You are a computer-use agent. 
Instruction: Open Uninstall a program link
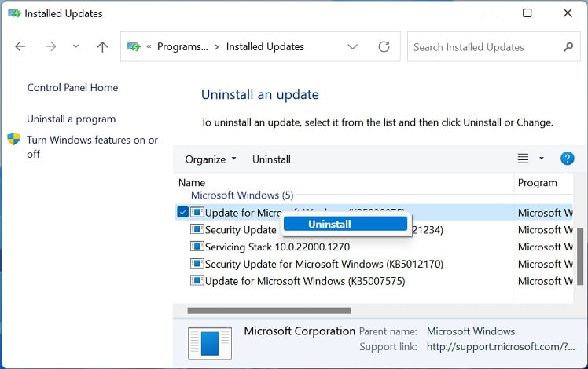(72, 119)
